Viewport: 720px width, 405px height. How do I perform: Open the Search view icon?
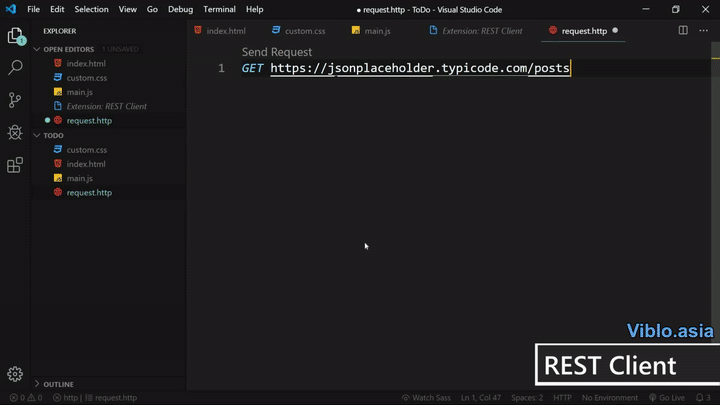pyautogui.click(x=15, y=68)
